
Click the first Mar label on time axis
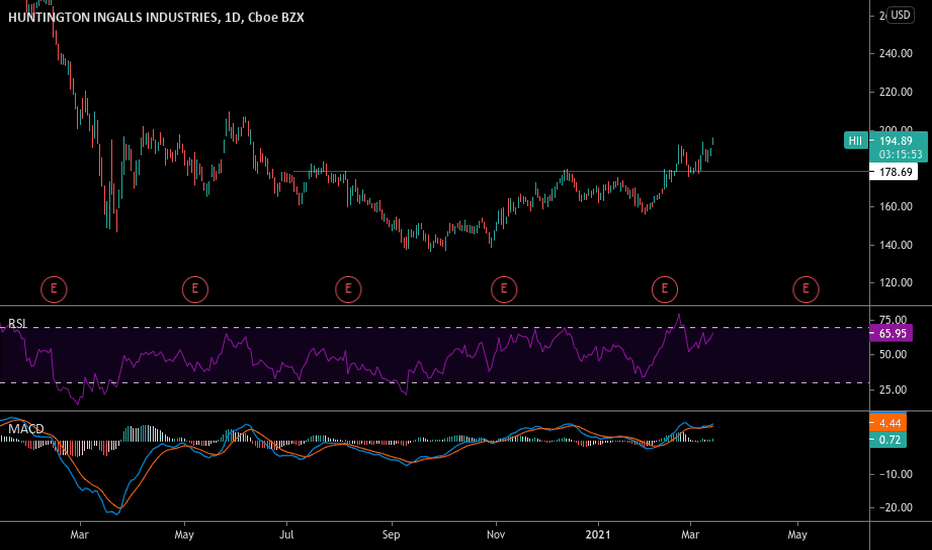tap(79, 535)
